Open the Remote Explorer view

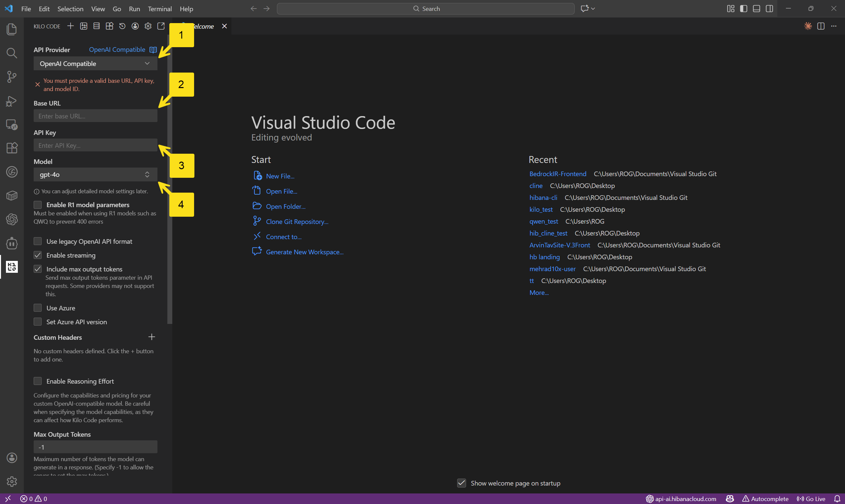point(12,124)
